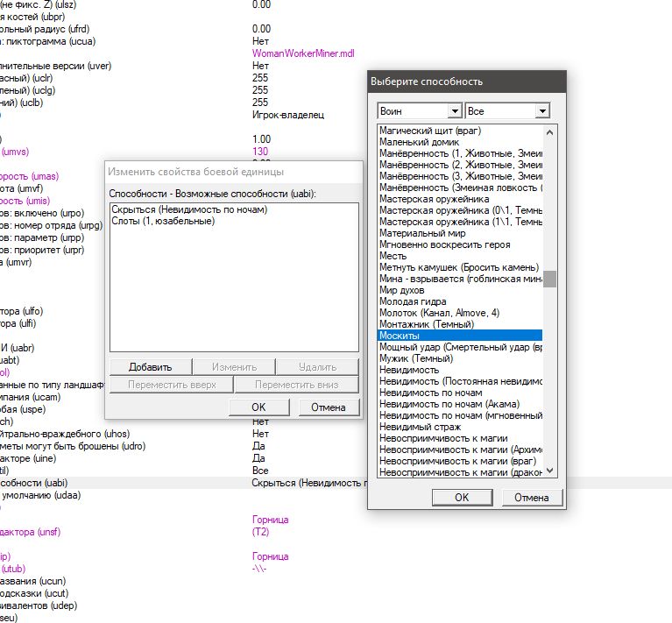Select Мастерская оружейника (1\1, Темный)
Image resolution: width=672 pixels, height=623 pixels.
461,222
